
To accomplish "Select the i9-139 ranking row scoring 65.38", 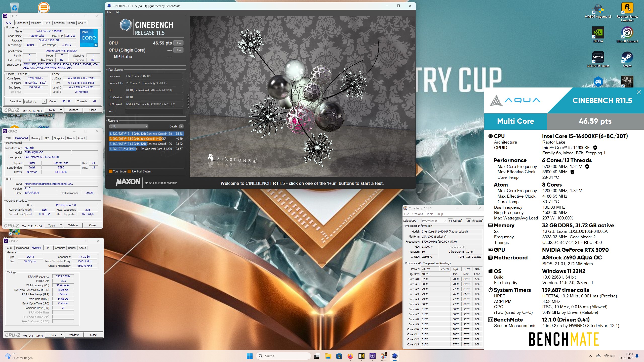I will click(x=146, y=134).
